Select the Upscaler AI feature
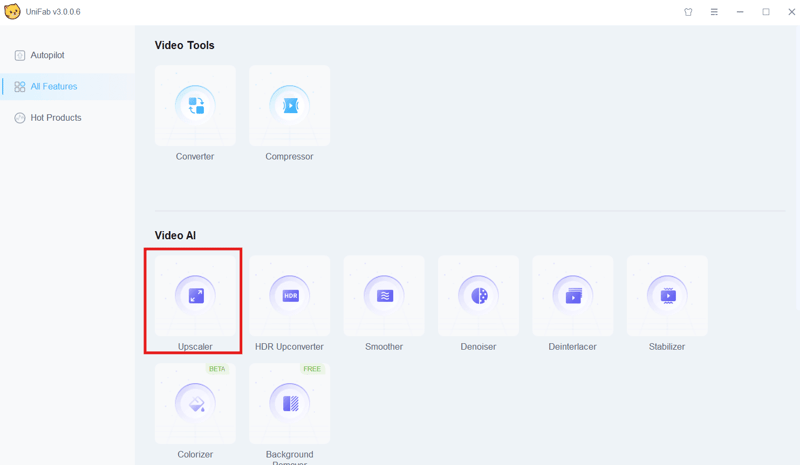Screen dimensions: 800x465 (195, 295)
